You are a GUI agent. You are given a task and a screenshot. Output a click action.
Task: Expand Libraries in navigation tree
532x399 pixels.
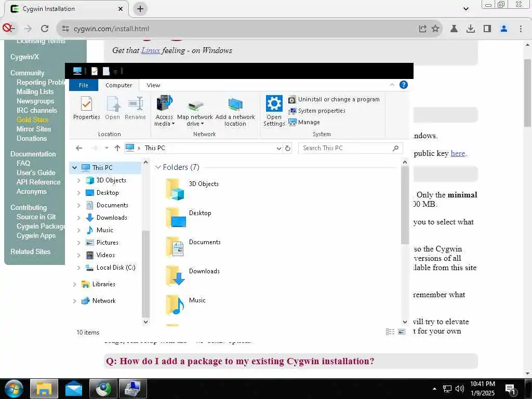(75, 284)
